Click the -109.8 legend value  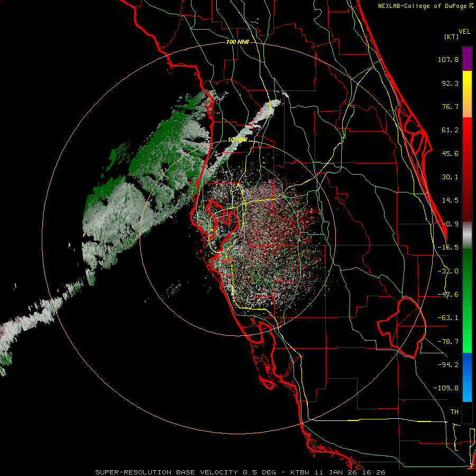pos(446,388)
